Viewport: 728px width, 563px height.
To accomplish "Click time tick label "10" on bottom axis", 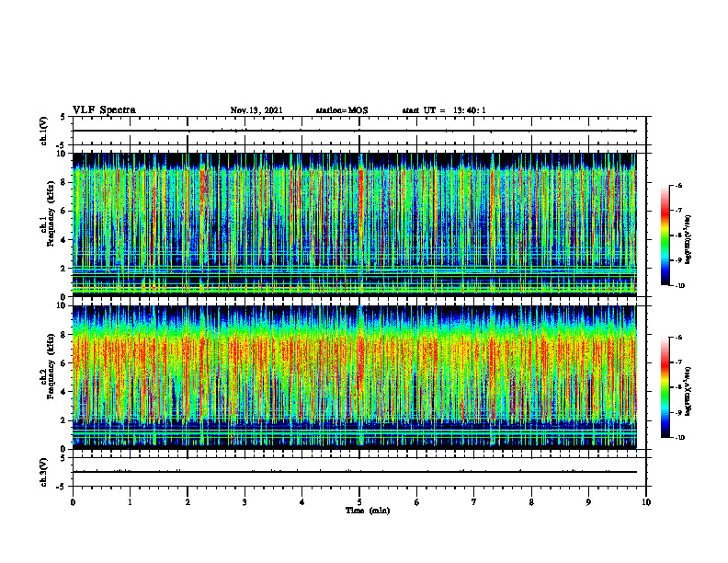I will pyautogui.click(x=646, y=502).
